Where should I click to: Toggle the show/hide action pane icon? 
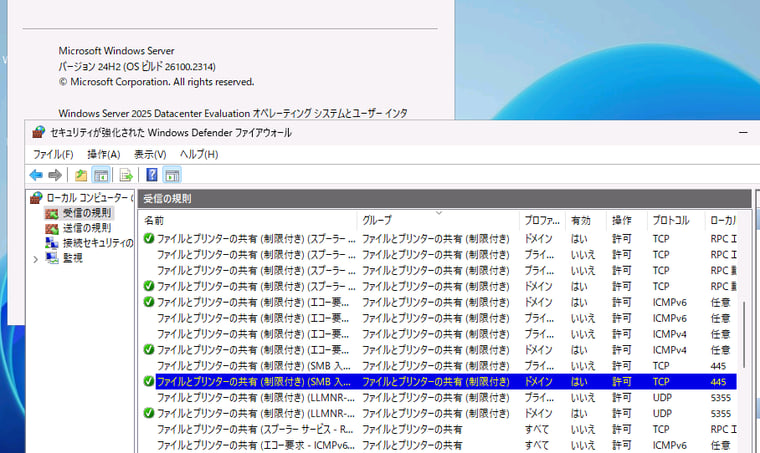(x=172, y=175)
